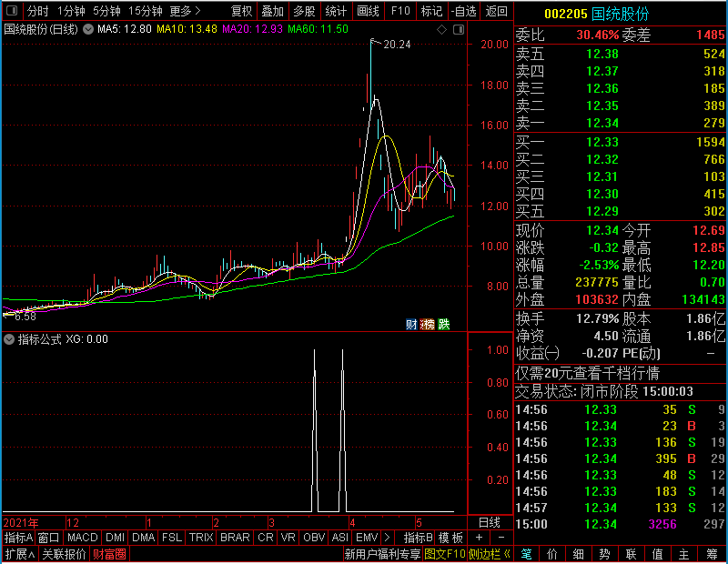The width and height of the screenshot is (728, 564).
Task: Select 指标B tab
Action: [x=419, y=538]
